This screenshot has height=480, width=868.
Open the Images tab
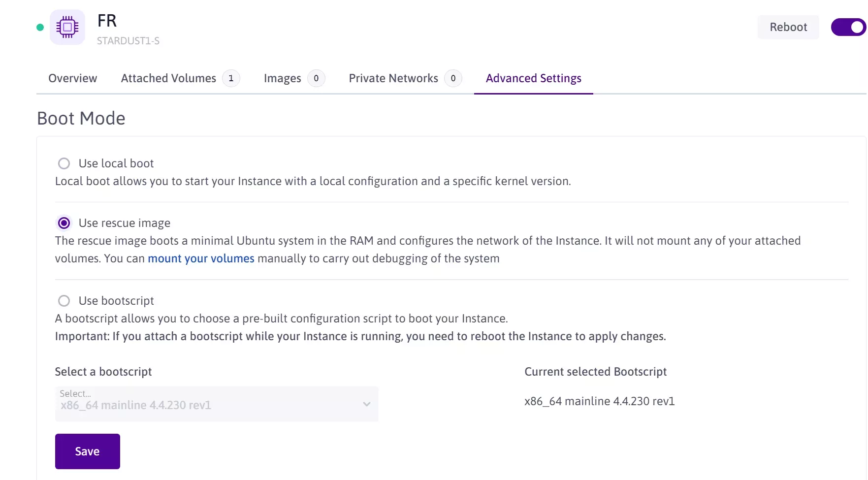[x=282, y=78]
